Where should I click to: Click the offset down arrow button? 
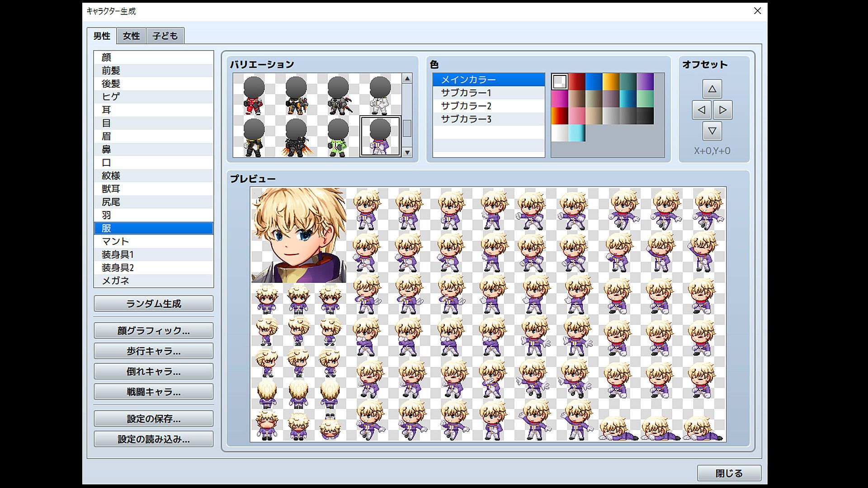click(x=712, y=131)
